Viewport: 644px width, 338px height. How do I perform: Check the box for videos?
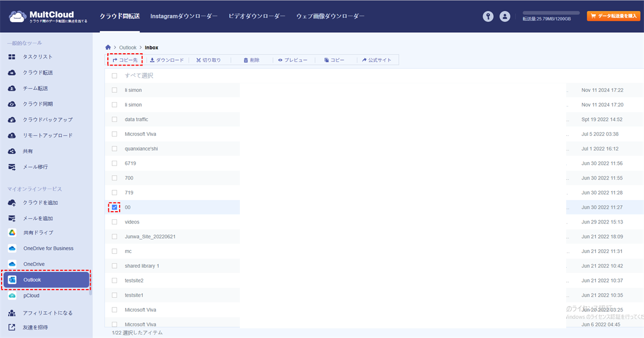pos(114,222)
